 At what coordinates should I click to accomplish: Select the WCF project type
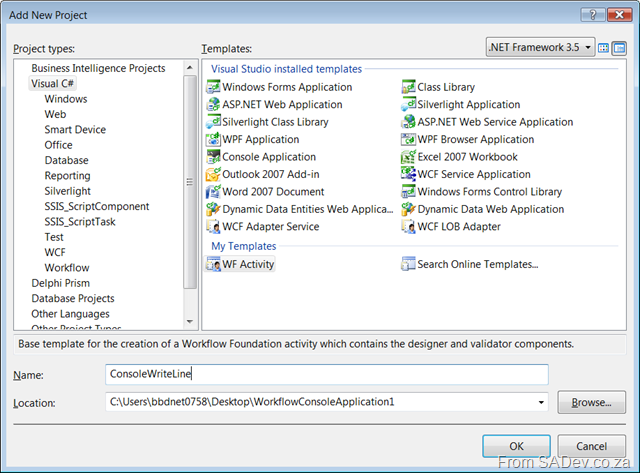pos(55,253)
